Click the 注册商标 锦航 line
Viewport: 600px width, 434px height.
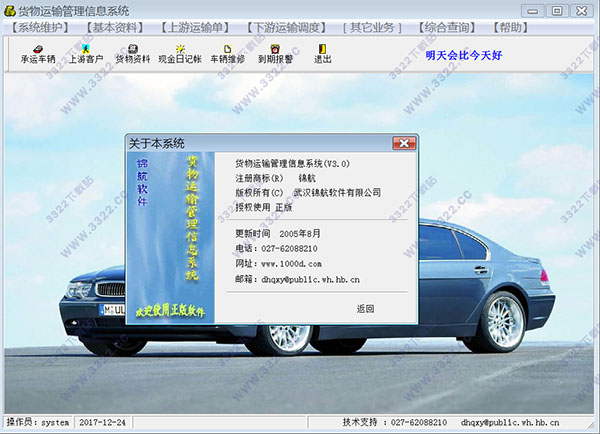tap(276, 178)
